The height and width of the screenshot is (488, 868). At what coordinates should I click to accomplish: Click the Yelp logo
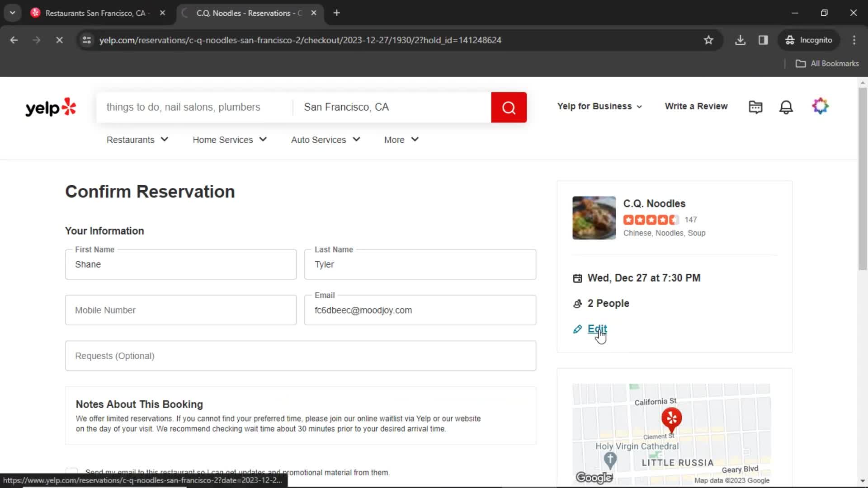pyautogui.click(x=51, y=107)
